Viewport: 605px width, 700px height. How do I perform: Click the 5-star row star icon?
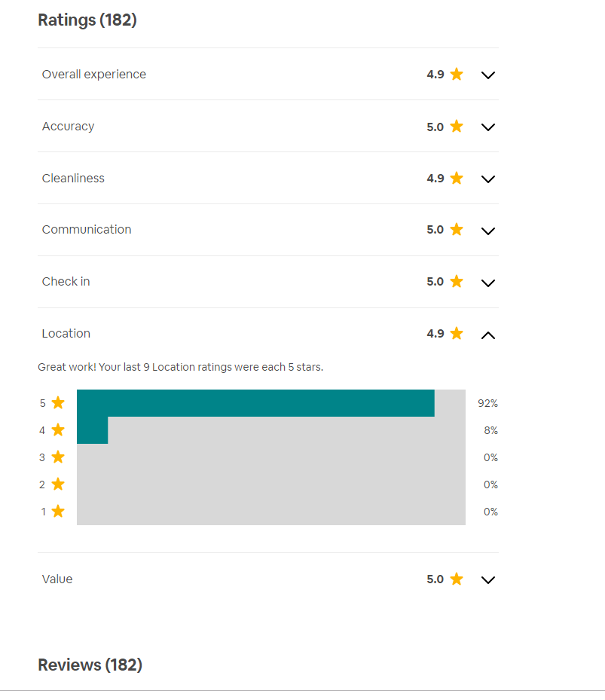[x=58, y=403]
